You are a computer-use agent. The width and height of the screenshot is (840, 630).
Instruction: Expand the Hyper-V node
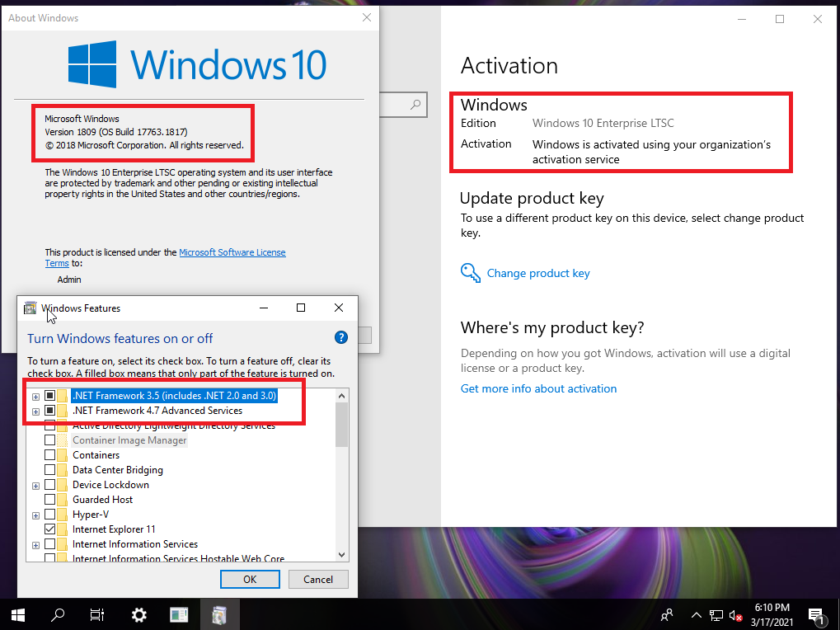[x=35, y=515]
